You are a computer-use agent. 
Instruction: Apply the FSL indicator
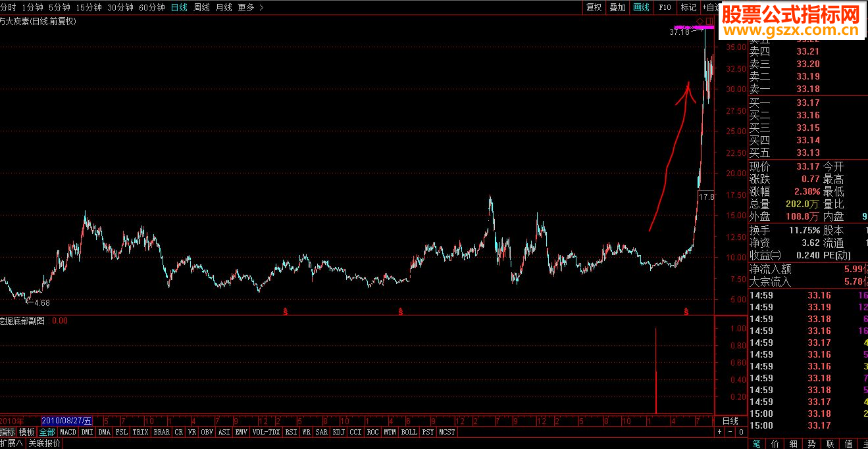click(122, 432)
